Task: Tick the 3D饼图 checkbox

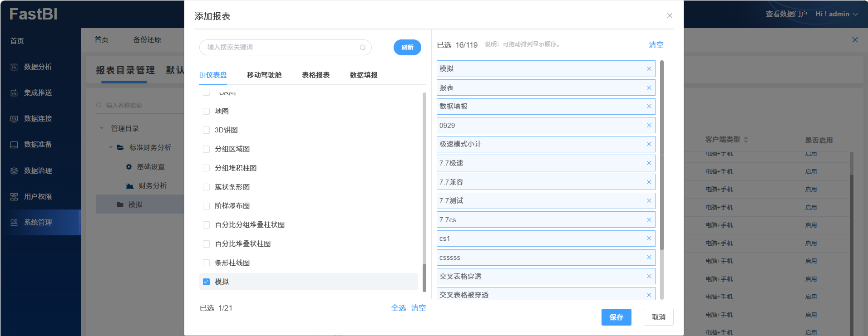Action: click(x=206, y=130)
